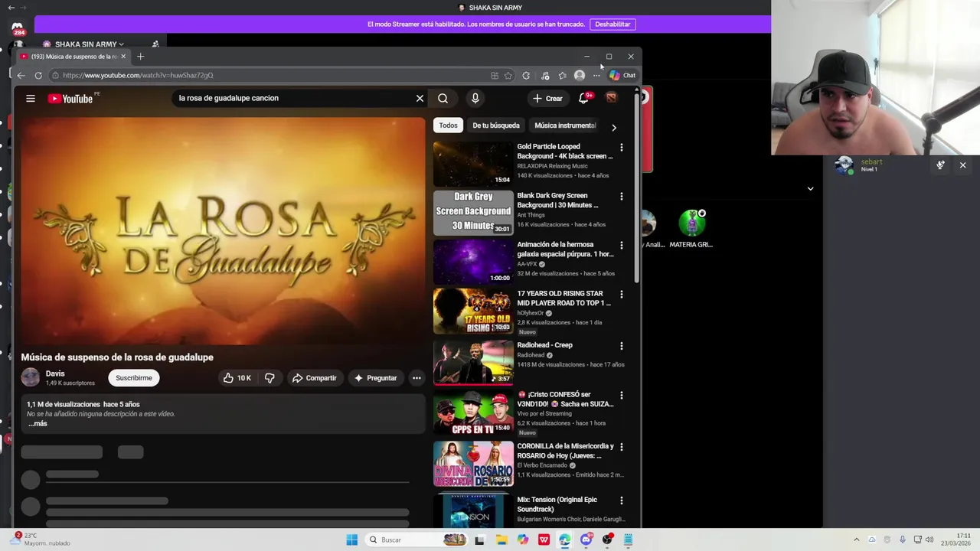The width and height of the screenshot is (980, 551).
Task: Open the YouTube hamburger guide menu
Action: point(31,98)
